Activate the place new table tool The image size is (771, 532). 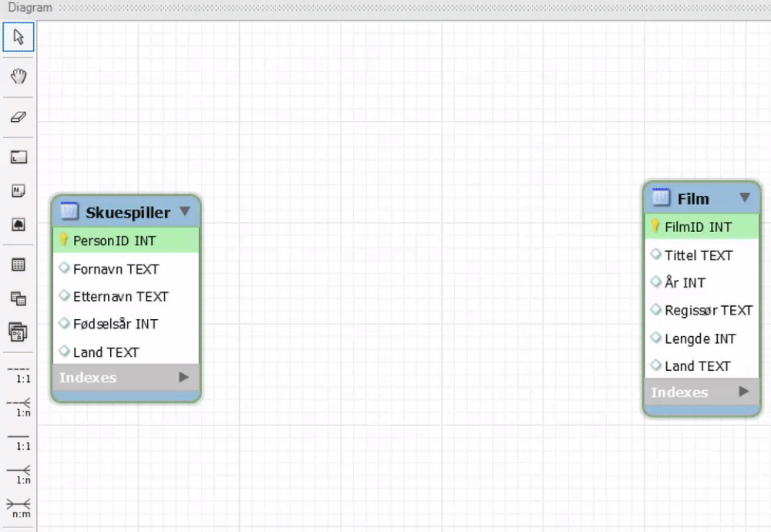pos(18,264)
